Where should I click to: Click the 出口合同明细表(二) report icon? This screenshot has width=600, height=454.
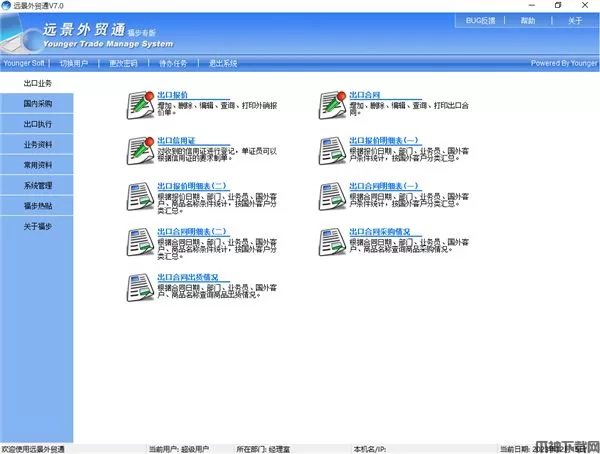click(140, 242)
